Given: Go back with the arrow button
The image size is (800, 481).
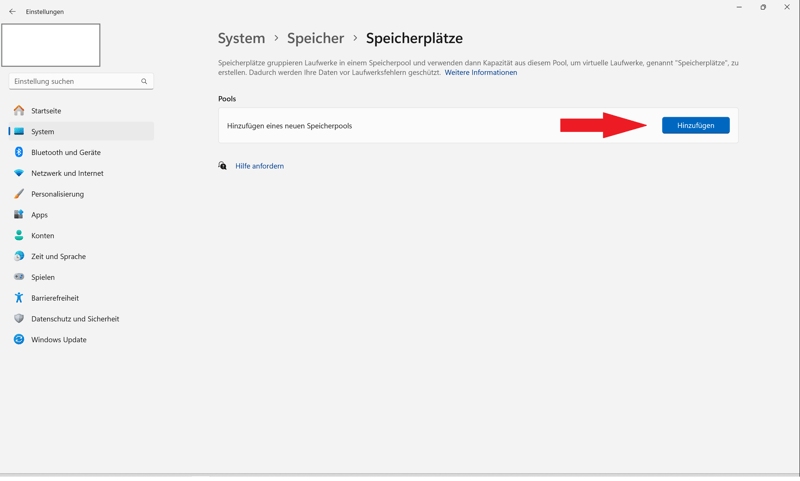Looking at the screenshot, I should (x=12, y=12).
